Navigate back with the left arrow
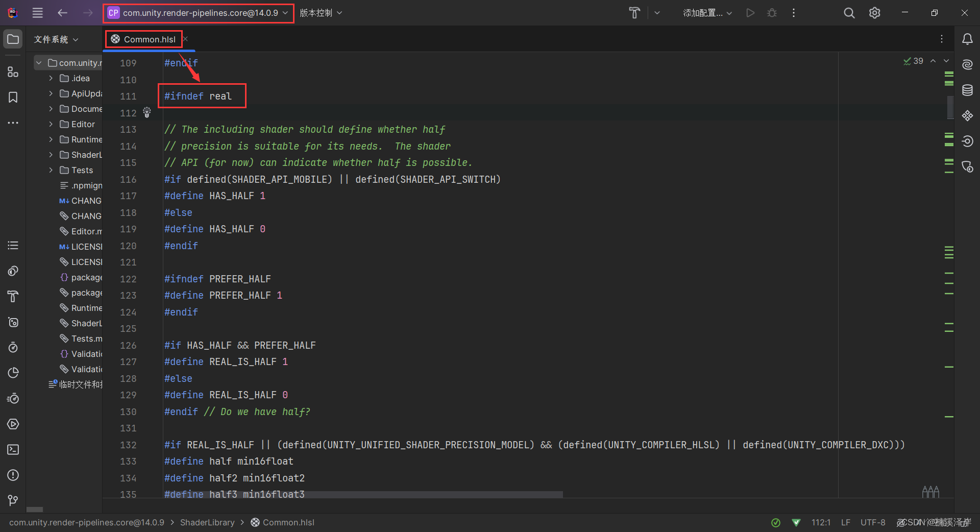This screenshot has width=980, height=532. coord(63,13)
